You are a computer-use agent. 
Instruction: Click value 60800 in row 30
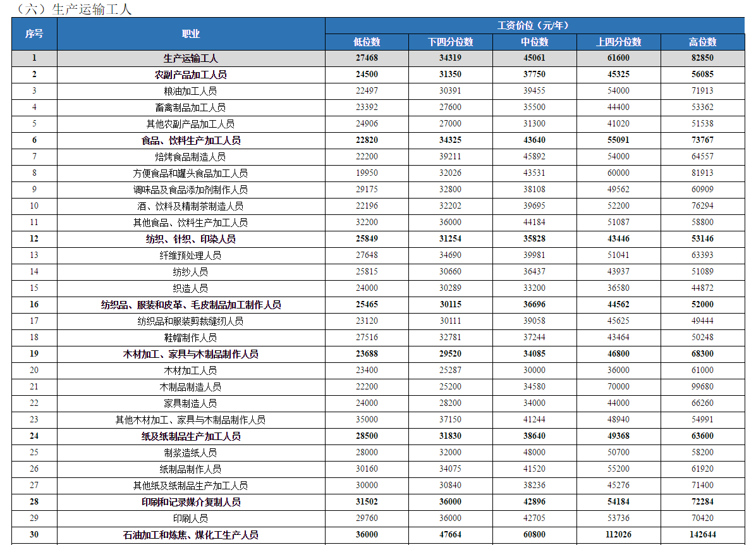(535, 534)
